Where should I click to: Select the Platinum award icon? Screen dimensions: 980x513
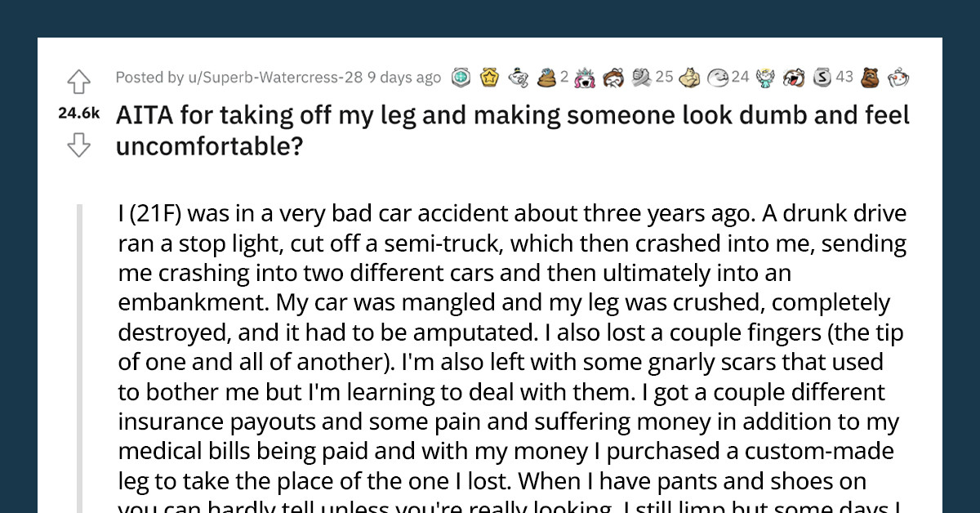point(461,77)
